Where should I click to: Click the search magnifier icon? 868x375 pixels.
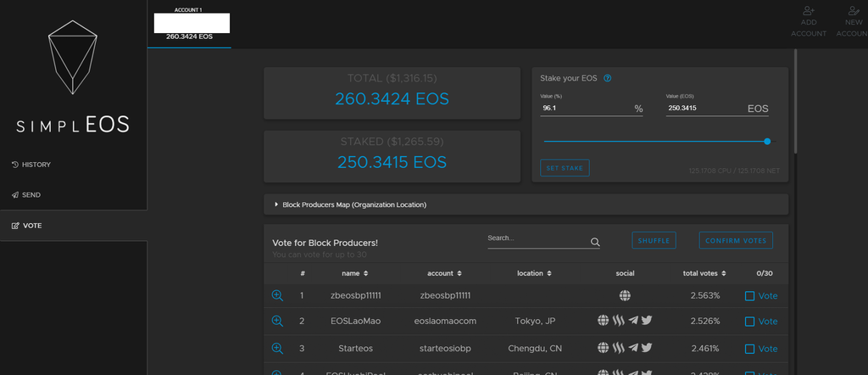595,242
